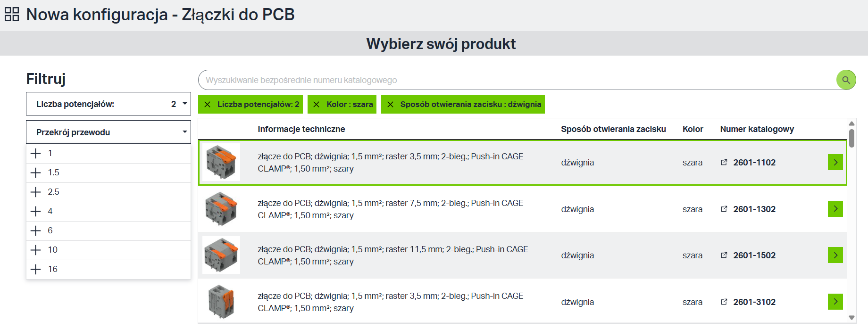The width and height of the screenshot is (868, 329).
Task: Select product 2601-3102 with green arrow
Action: point(835,302)
